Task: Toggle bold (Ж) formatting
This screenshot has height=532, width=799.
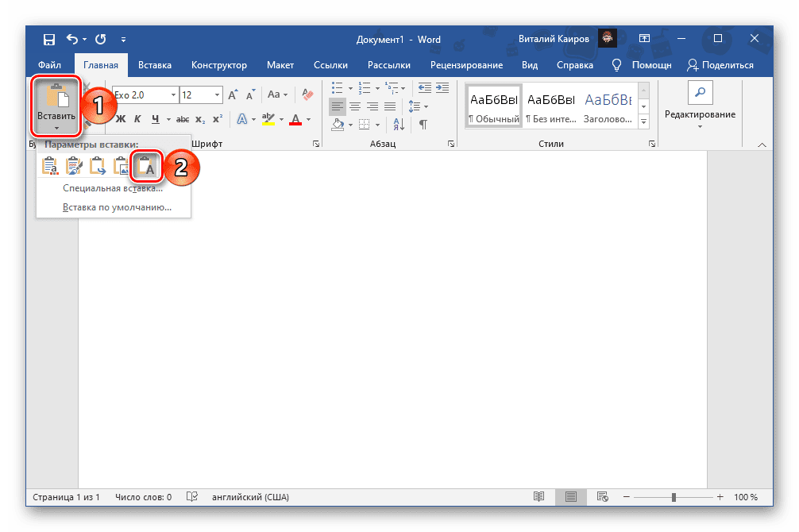Action: [x=121, y=119]
